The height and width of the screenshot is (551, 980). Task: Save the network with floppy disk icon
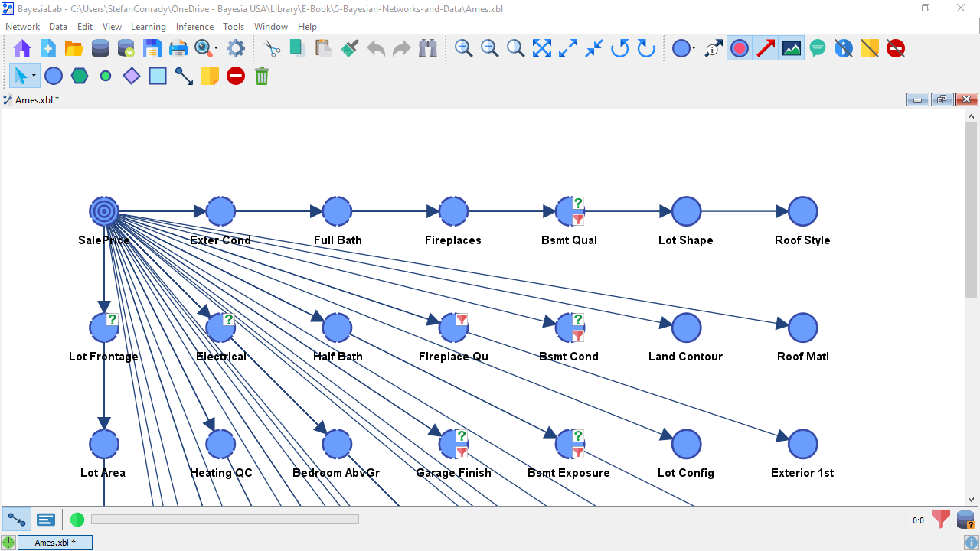coord(152,49)
